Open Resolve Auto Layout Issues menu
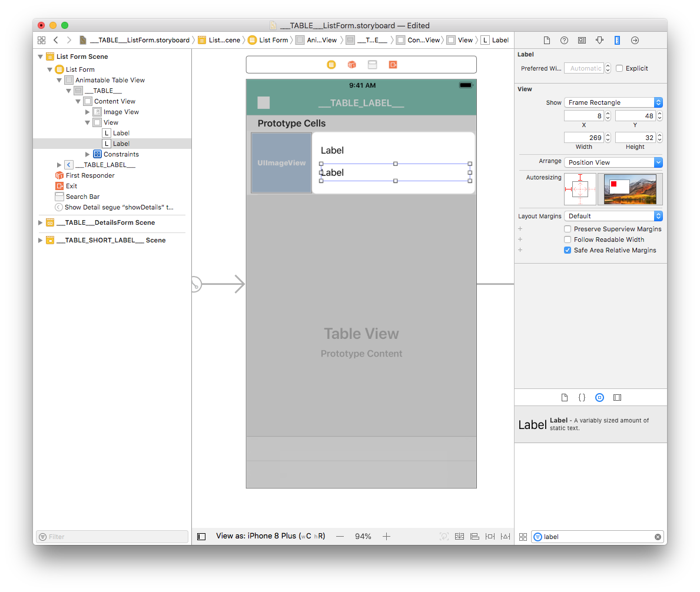Screen dimensions: 700x592 (x=505, y=536)
